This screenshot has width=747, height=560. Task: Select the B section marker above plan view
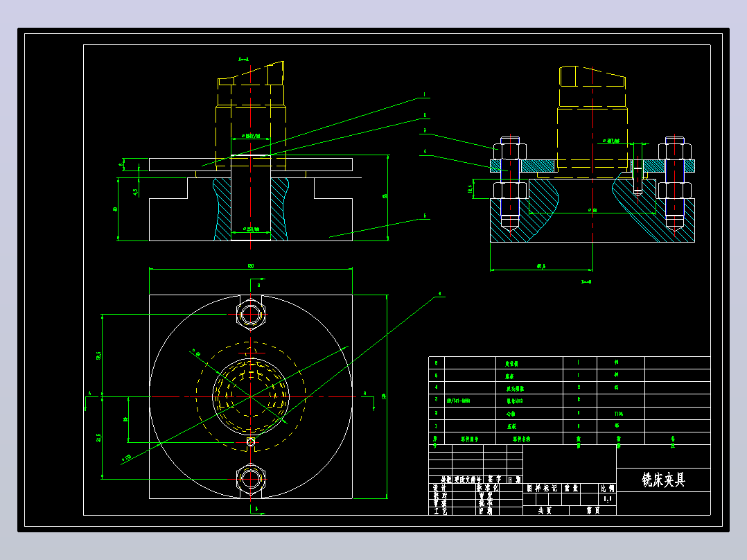pyautogui.click(x=258, y=285)
